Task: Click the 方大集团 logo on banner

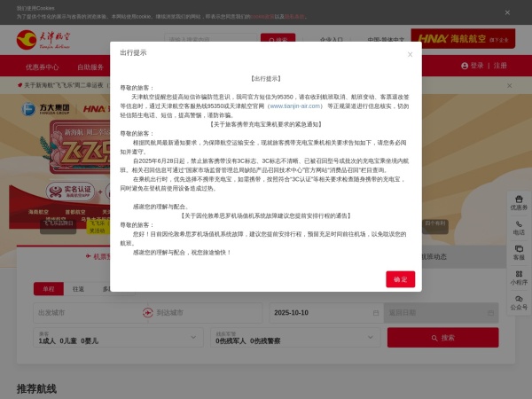Action: coord(46,109)
